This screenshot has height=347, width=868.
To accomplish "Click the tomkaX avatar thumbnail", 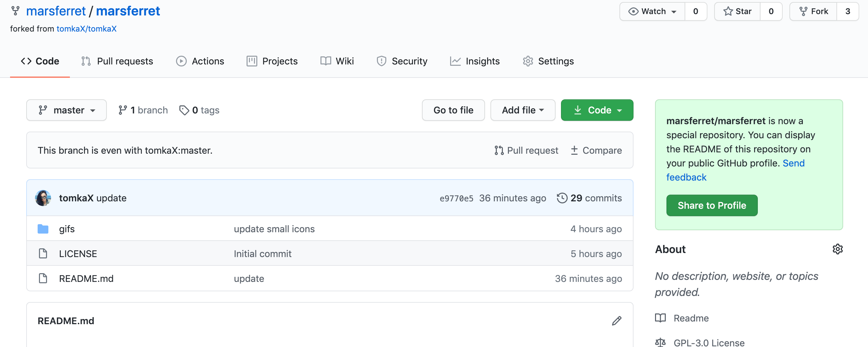I will (43, 198).
